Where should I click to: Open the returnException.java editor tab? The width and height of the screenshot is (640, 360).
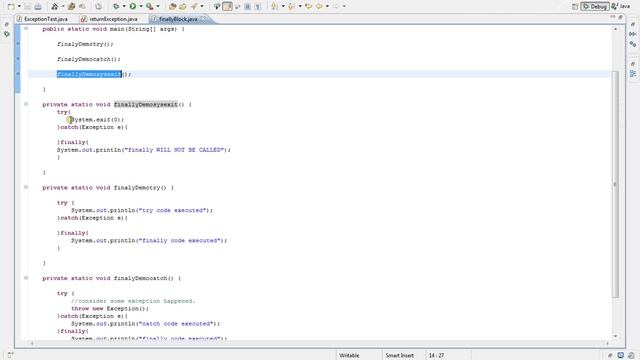tap(109, 19)
